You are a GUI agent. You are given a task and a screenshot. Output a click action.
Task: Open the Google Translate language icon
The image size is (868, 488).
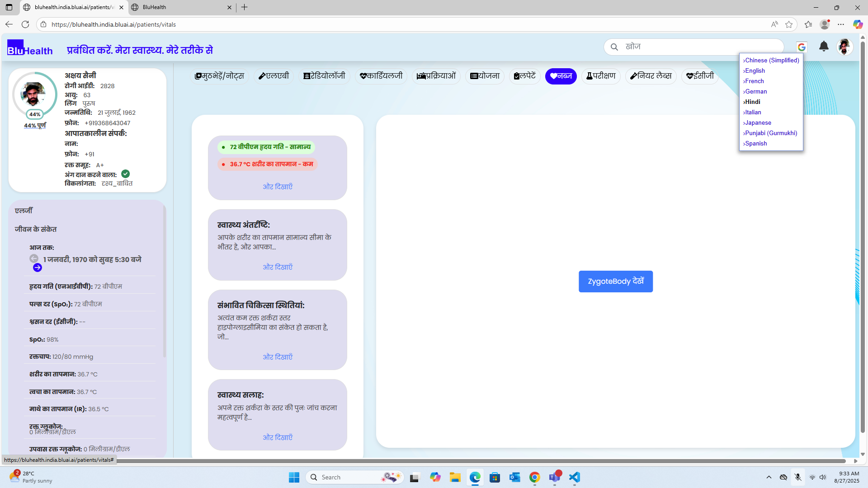coord(802,47)
